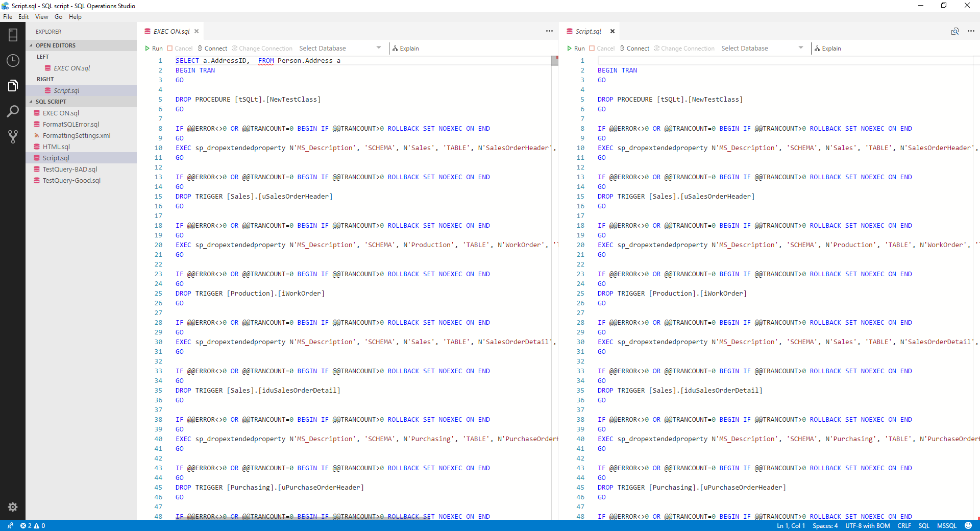Run the query in left editor
Image resolution: width=980 pixels, height=531 pixels.
[x=154, y=49]
